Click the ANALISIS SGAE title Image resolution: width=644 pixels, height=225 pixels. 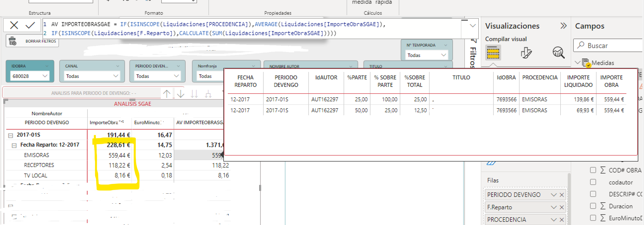pos(132,104)
